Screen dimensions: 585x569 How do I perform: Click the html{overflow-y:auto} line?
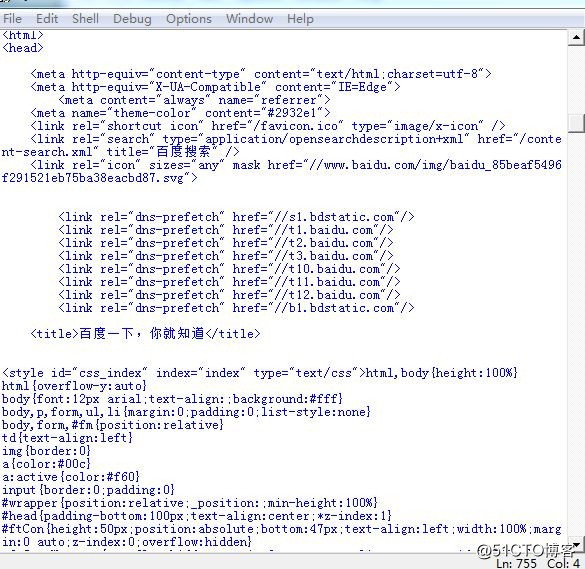pos(74,386)
